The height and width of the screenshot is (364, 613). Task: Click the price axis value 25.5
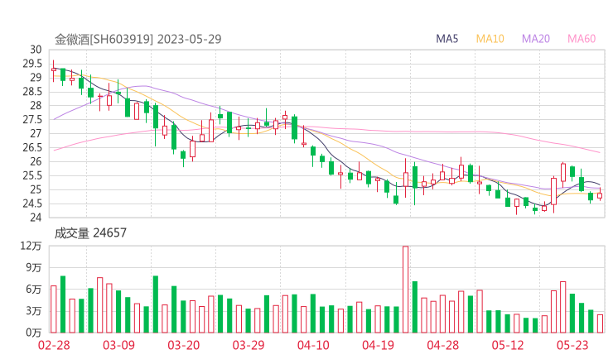(32, 175)
